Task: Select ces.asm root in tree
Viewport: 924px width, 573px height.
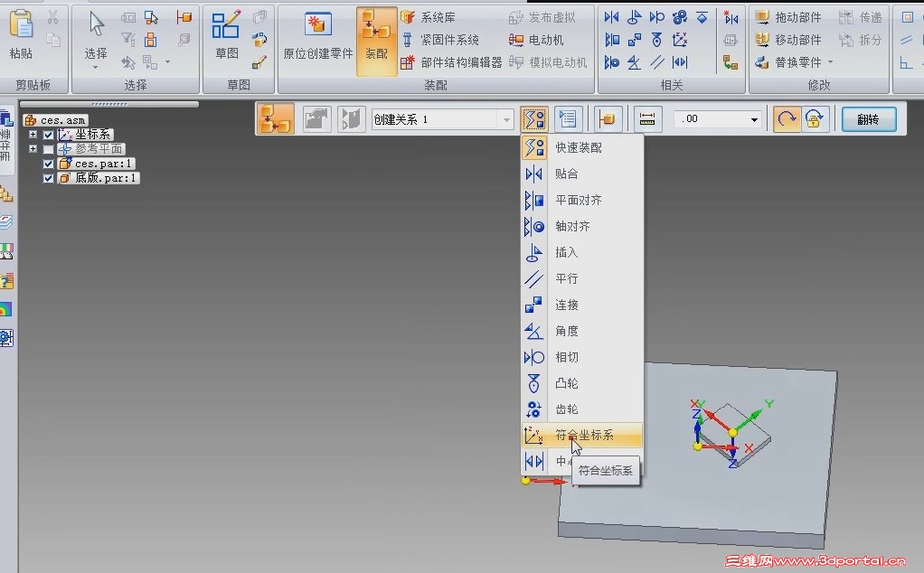Action: point(56,120)
